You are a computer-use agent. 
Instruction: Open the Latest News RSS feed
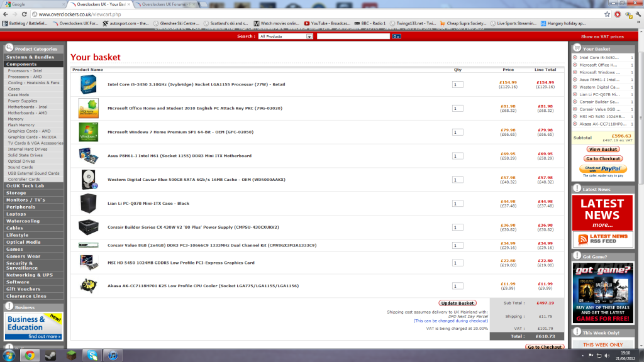pyautogui.click(x=603, y=239)
